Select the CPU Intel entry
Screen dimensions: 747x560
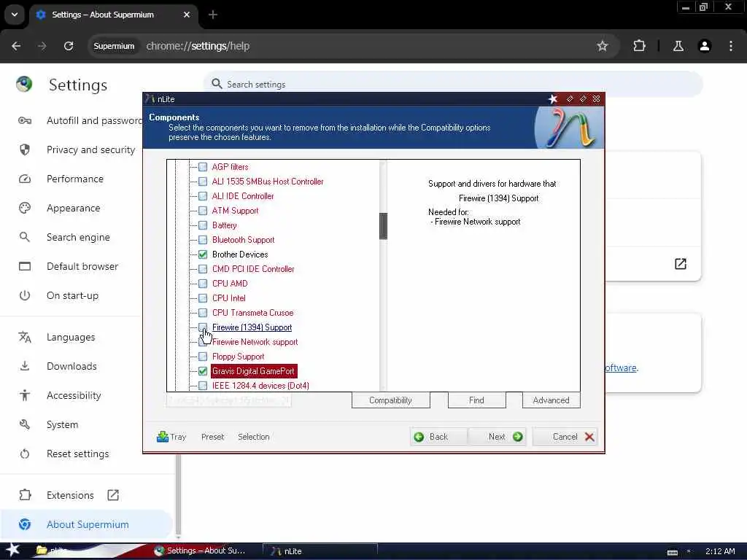coord(228,298)
